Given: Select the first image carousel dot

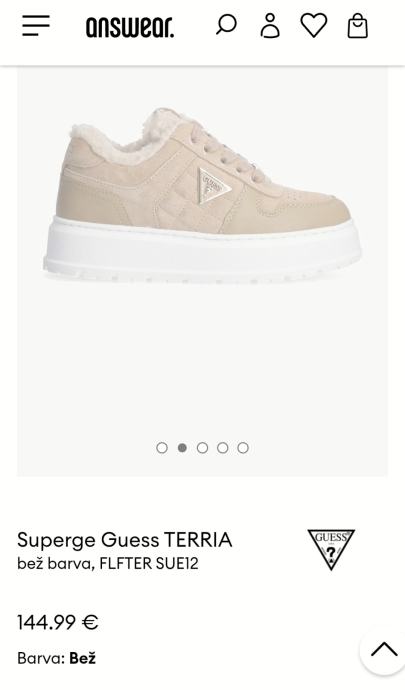Looking at the screenshot, I should pyautogui.click(x=162, y=448).
